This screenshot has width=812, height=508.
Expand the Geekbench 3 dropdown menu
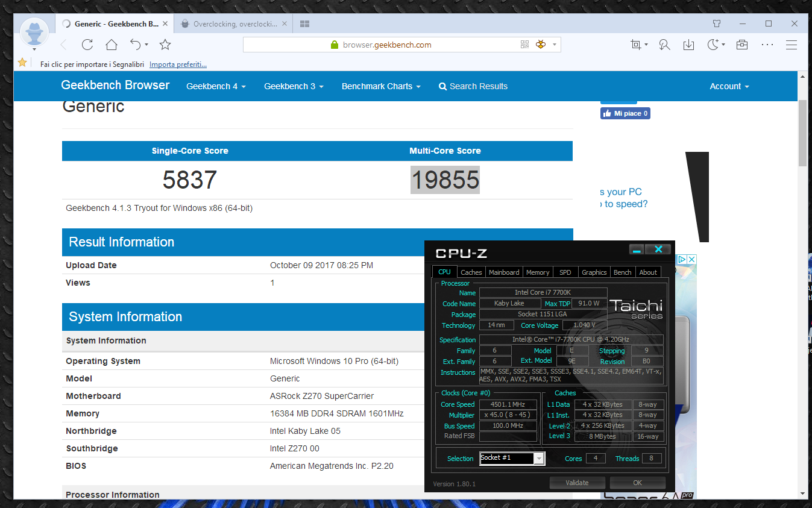(294, 86)
